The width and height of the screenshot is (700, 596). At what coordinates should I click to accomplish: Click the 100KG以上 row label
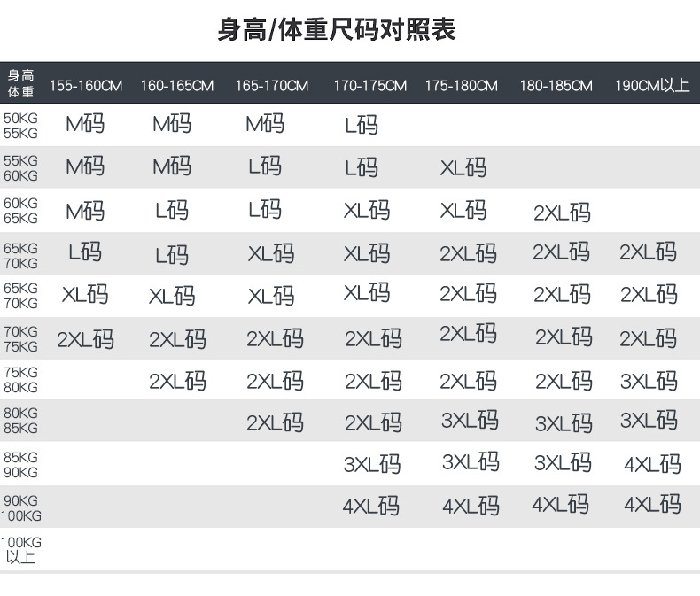click(x=21, y=550)
